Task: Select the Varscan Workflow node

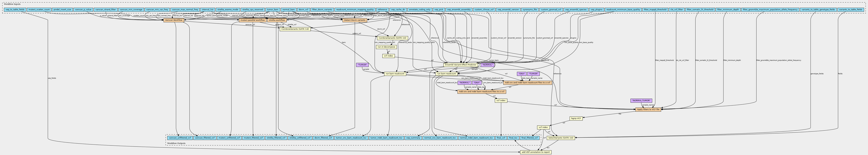Action: (x=174, y=20)
